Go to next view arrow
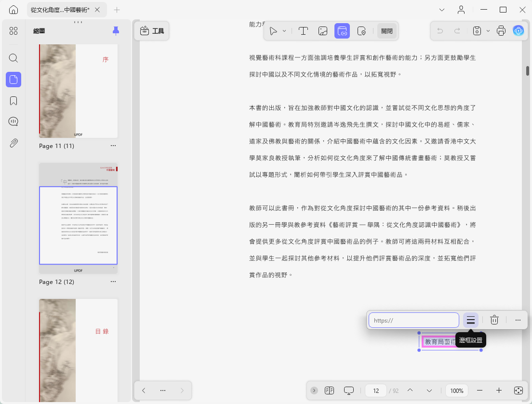 click(x=182, y=391)
